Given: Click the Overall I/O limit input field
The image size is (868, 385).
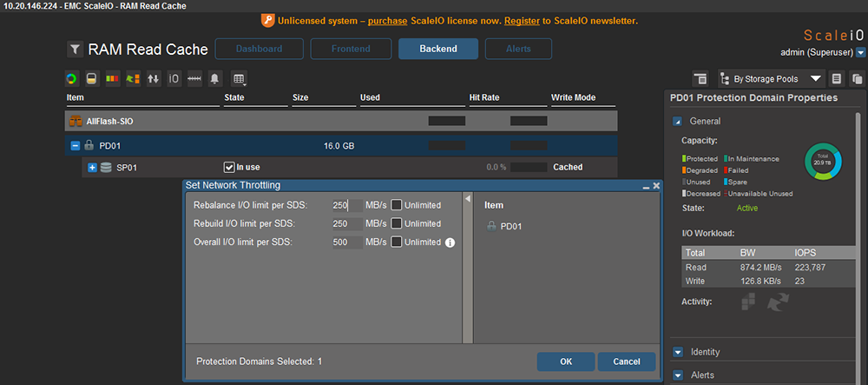Looking at the screenshot, I should (348, 242).
